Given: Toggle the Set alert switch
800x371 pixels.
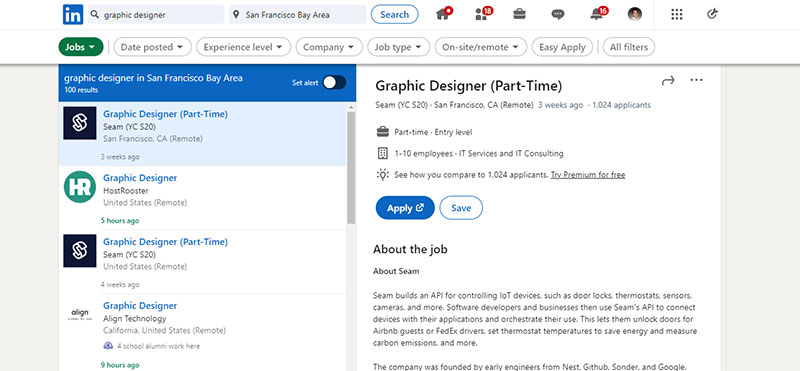Looking at the screenshot, I should pyautogui.click(x=334, y=82).
